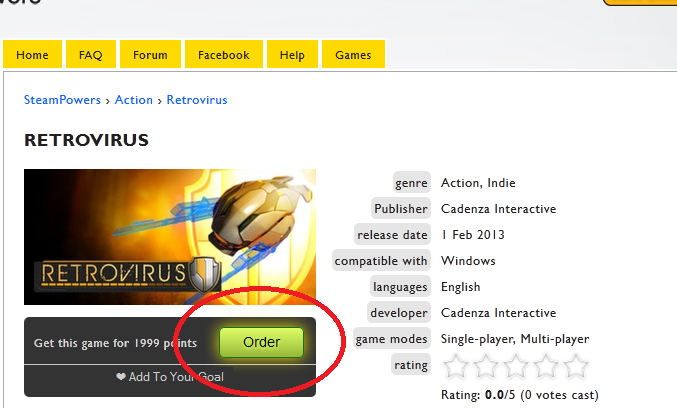The image size is (677, 408).
Task: Select the RETROVIRUS page heading
Action: (x=86, y=140)
